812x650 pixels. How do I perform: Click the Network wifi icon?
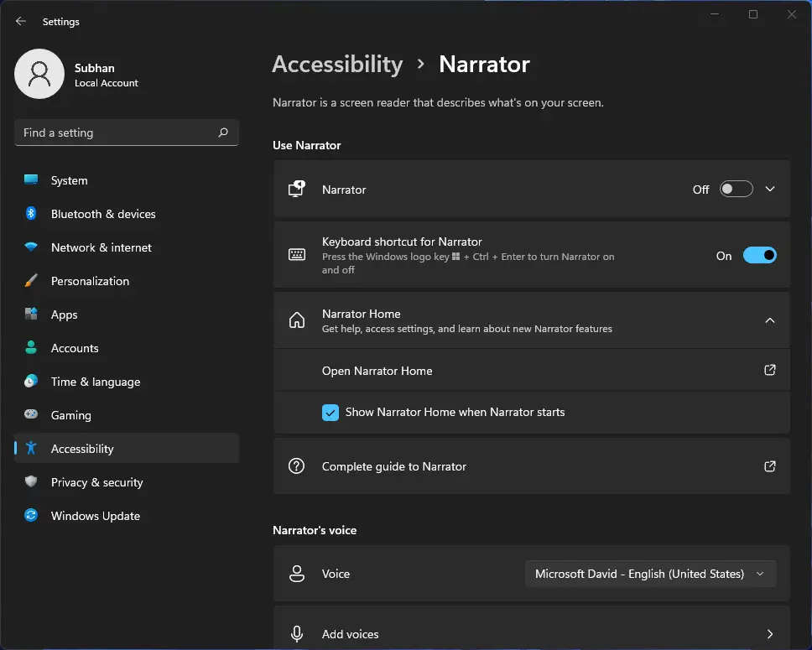(31, 247)
